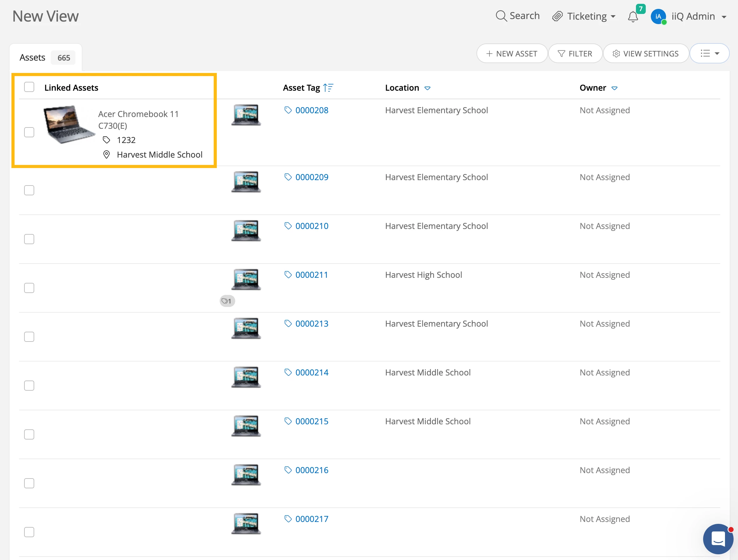This screenshot has height=560, width=738.
Task: Toggle the select-all checkbox in header
Action: click(29, 87)
